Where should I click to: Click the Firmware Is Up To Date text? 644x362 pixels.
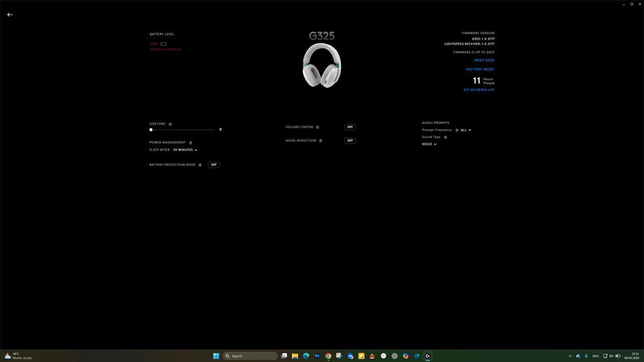pos(474,53)
